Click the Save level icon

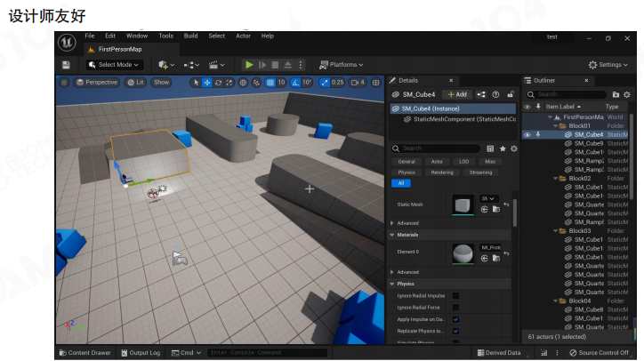point(66,65)
